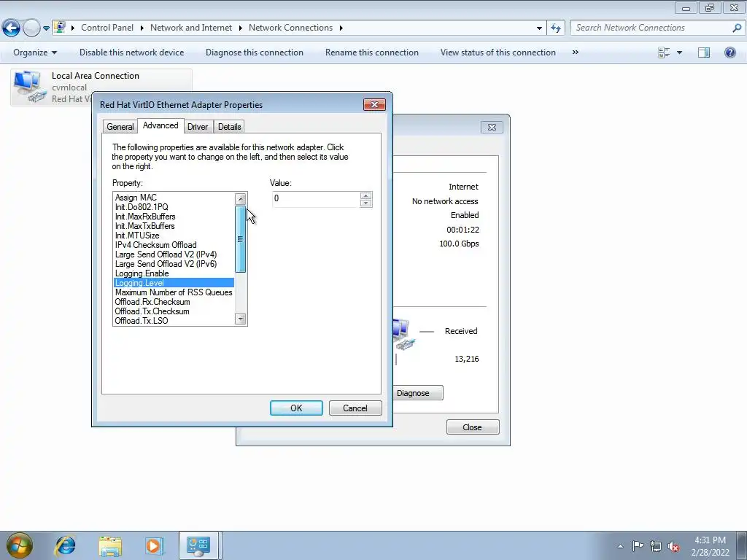
Task: Toggle the preview pane icon
Action: [704, 52]
